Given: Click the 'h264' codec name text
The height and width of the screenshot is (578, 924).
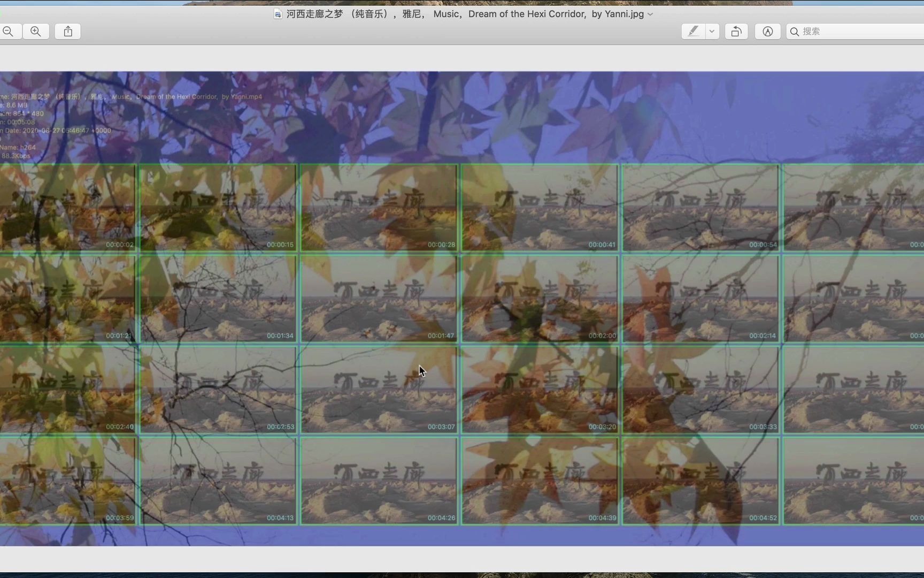Looking at the screenshot, I should (x=28, y=147).
